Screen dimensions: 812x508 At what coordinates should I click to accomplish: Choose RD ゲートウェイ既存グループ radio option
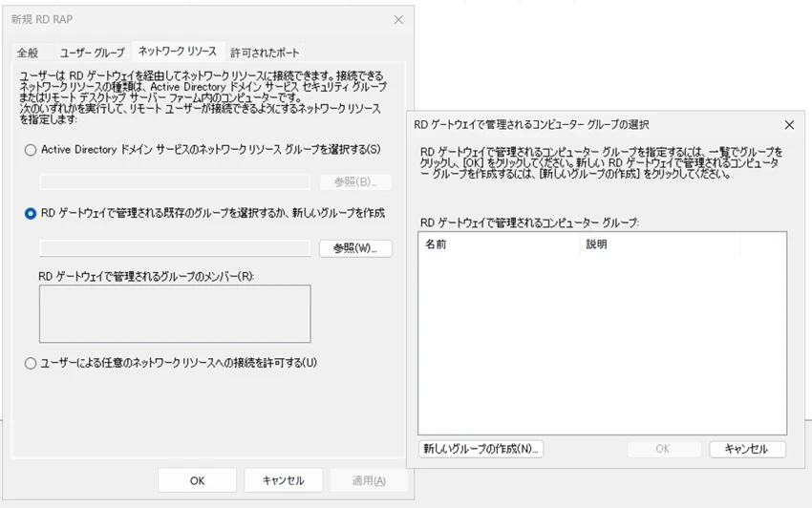(x=31, y=213)
